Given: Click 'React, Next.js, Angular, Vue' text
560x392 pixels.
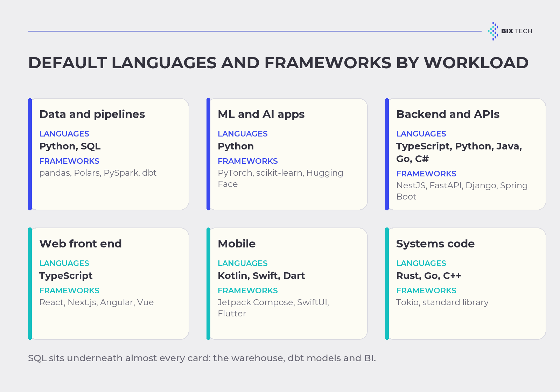Looking at the screenshot, I should coord(96,302).
